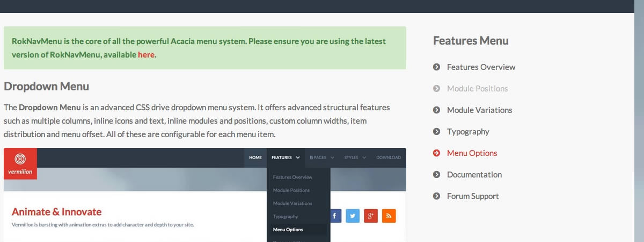Click the red arrow icon beside Menu Options
The width and height of the screenshot is (644, 242).
436,153
